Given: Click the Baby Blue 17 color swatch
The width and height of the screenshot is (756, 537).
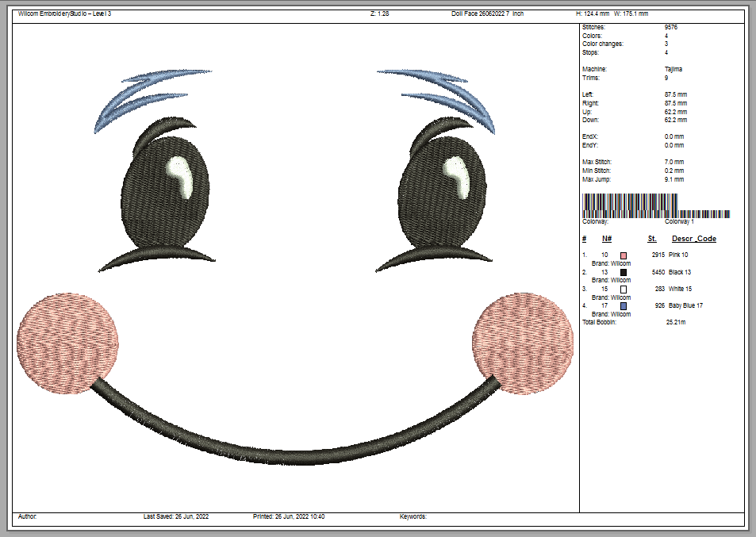Looking at the screenshot, I should (x=624, y=306).
